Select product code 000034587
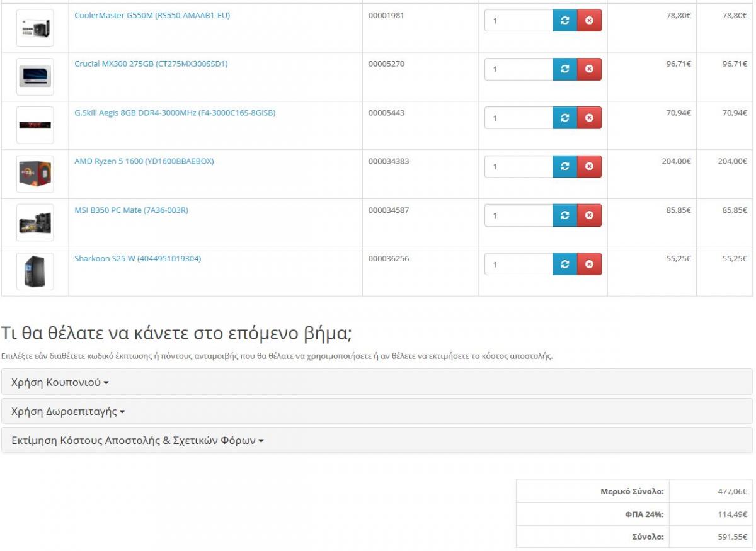The width and height of the screenshot is (756, 551). (389, 210)
